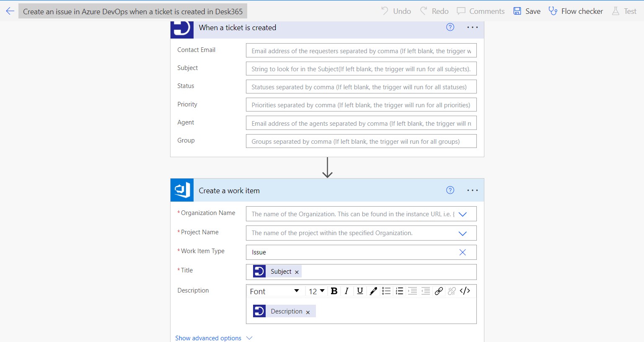Insert a bulleted list in Description
The height and width of the screenshot is (342, 644).
click(x=386, y=290)
